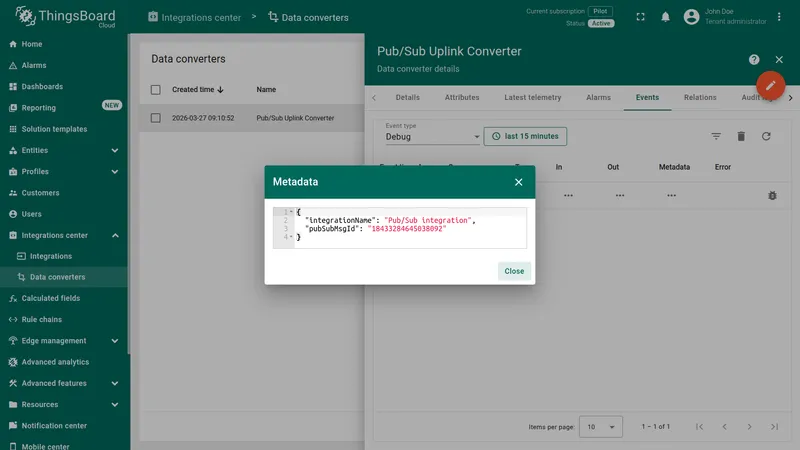The image size is (800, 450).
Task: Switch to the Relations tab
Action: (x=700, y=97)
